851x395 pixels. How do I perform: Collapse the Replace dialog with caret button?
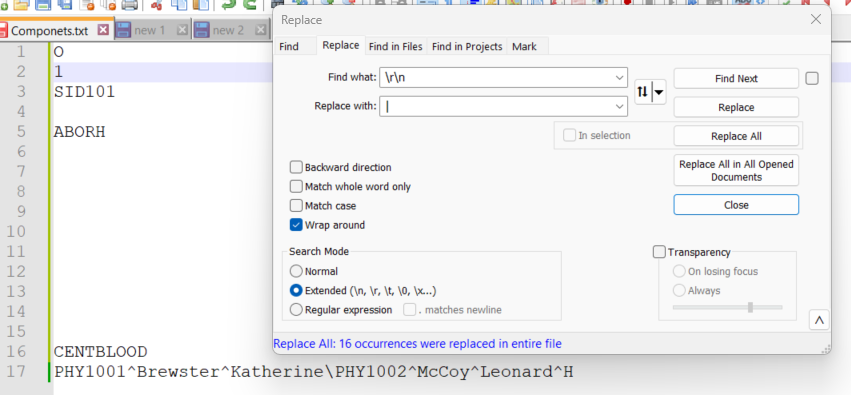[819, 320]
